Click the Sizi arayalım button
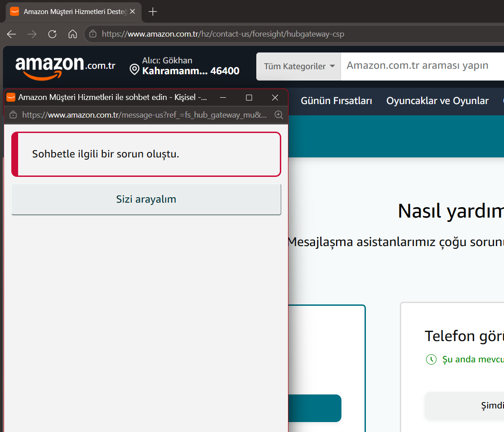This screenshot has width=504, height=432. coord(146,199)
